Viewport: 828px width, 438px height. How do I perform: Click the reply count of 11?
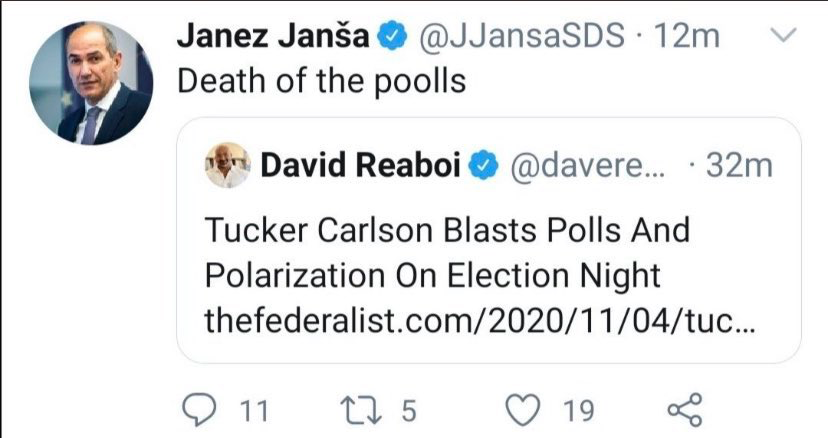[x=254, y=411]
